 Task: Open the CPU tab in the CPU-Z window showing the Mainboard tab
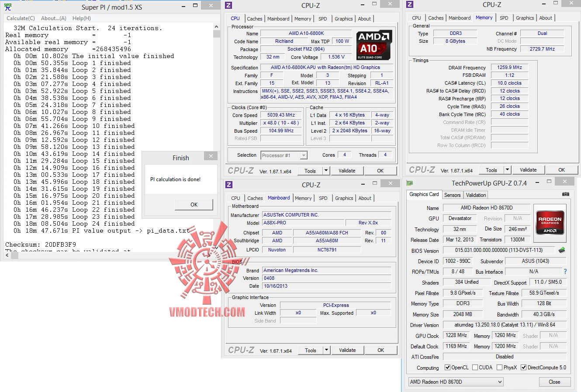(236, 198)
